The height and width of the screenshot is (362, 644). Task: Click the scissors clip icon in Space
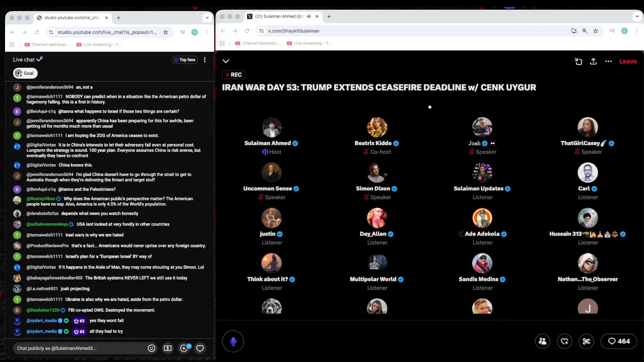586,341
